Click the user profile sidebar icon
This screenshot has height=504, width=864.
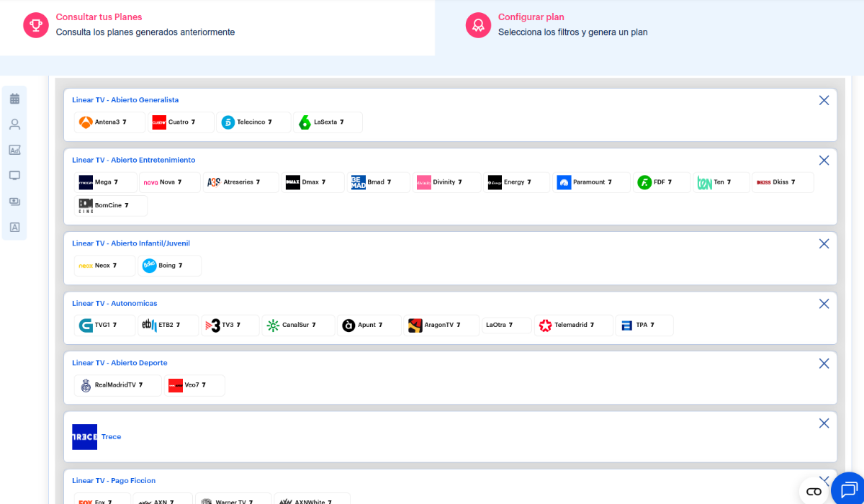(x=14, y=125)
